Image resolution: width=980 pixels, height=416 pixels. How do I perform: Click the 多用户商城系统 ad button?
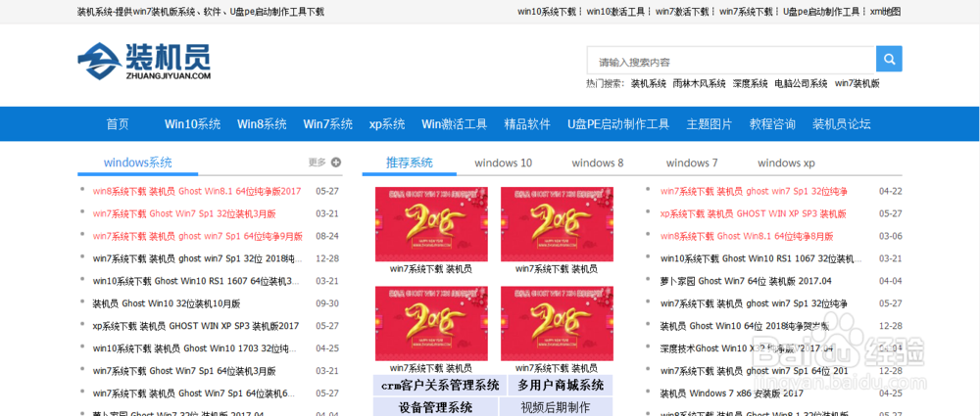click(560, 386)
